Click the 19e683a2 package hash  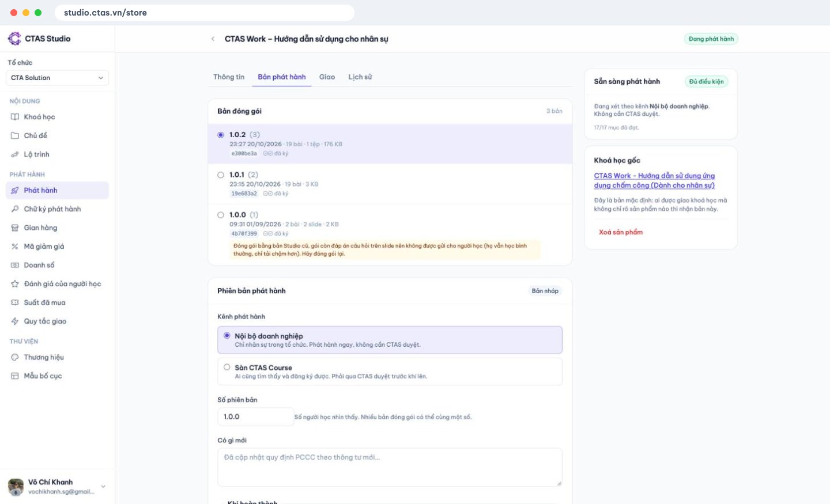click(x=244, y=194)
